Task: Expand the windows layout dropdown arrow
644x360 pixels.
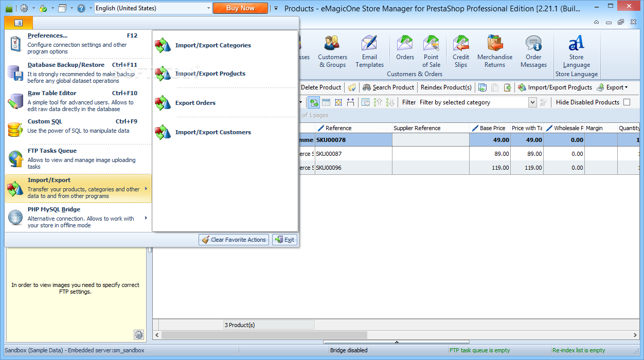Action: pos(71,8)
